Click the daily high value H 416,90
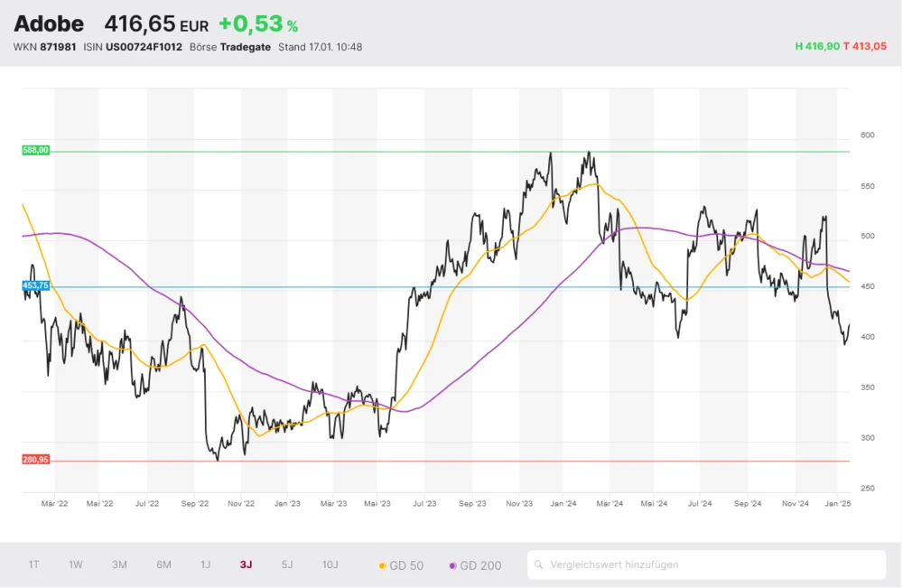This screenshot has height=588, width=903. pos(816,46)
